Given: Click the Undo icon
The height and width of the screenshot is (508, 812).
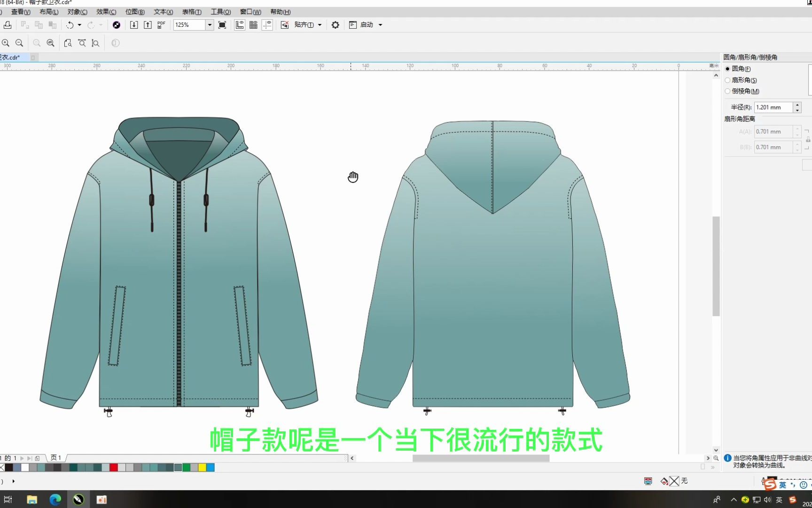Looking at the screenshot, I should click(70, 24).
